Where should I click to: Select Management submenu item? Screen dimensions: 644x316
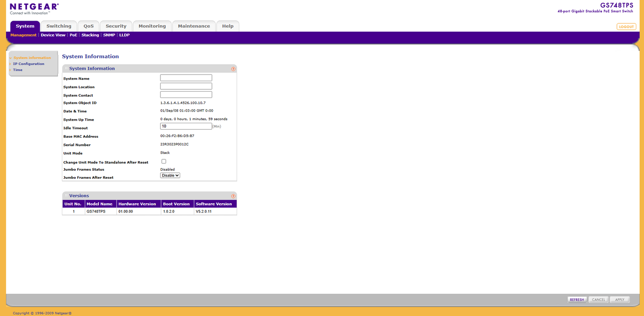[23, 35]
